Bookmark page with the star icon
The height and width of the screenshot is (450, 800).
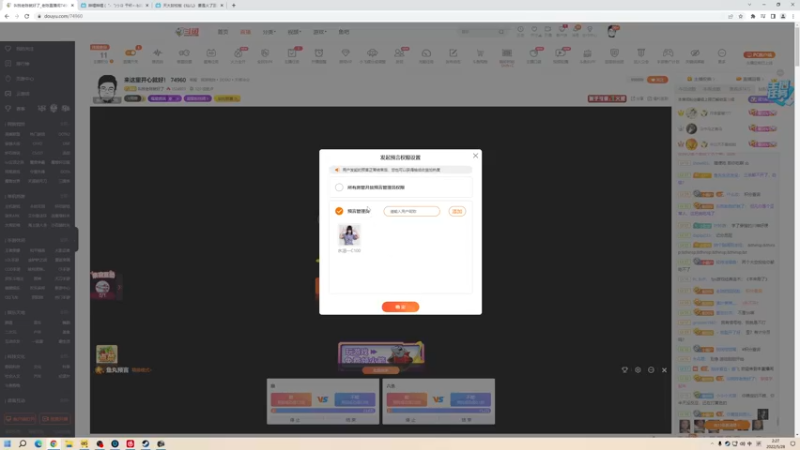(741, 16)
